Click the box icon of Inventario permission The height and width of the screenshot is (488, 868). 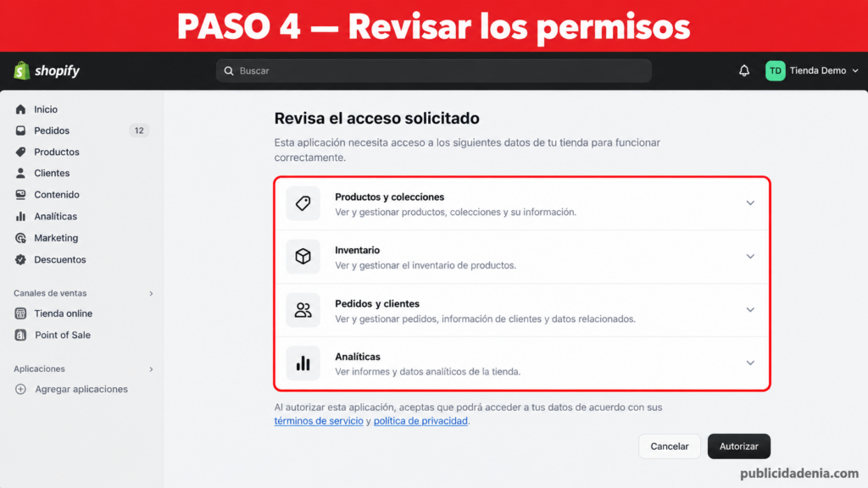(x=303, y=256)
